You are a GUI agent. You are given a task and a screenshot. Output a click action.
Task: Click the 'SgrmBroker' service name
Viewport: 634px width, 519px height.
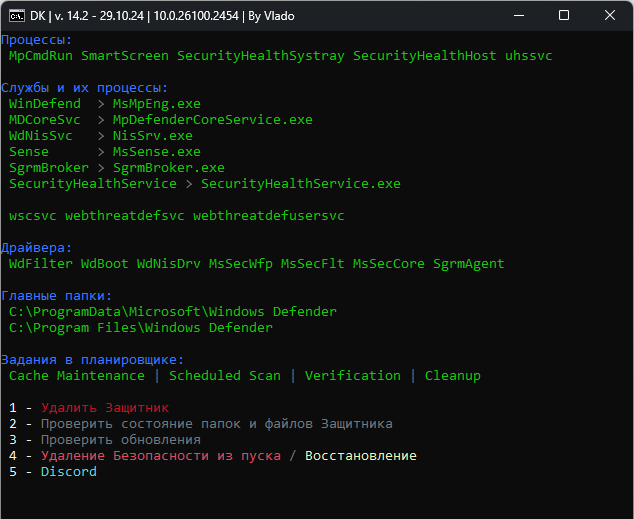(x=49, y=168)
